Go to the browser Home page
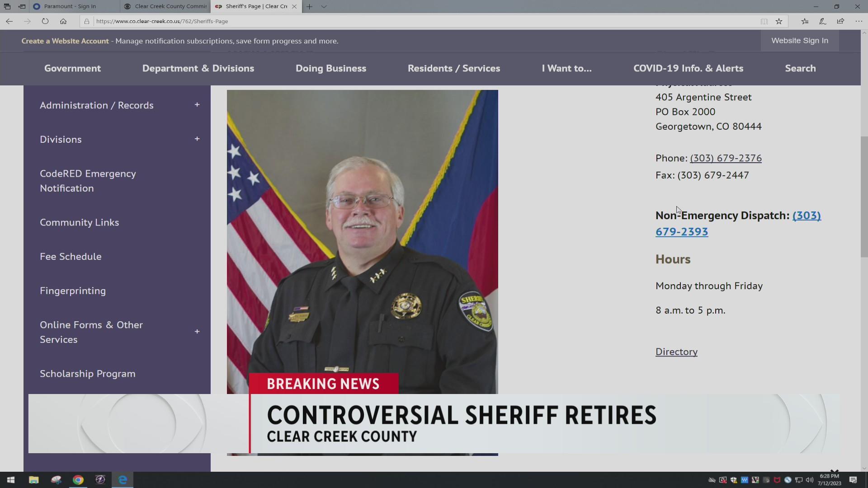868x488 pixels. [63, 21]
